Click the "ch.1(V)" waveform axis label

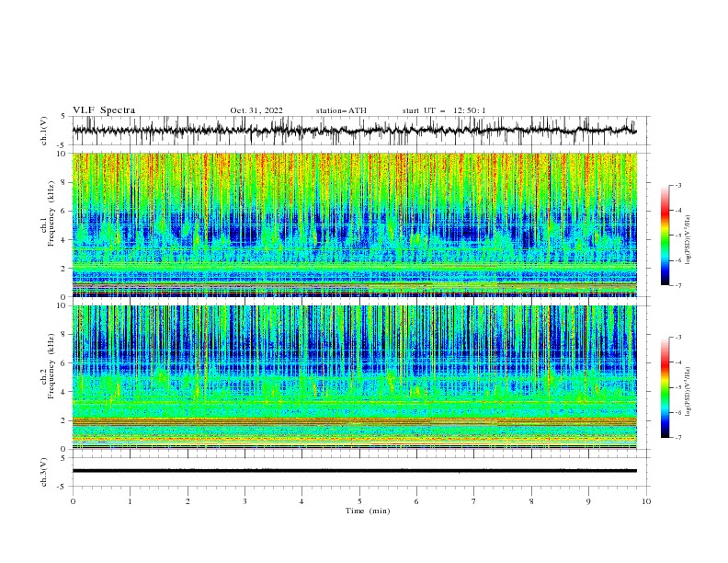pos(44,131)
